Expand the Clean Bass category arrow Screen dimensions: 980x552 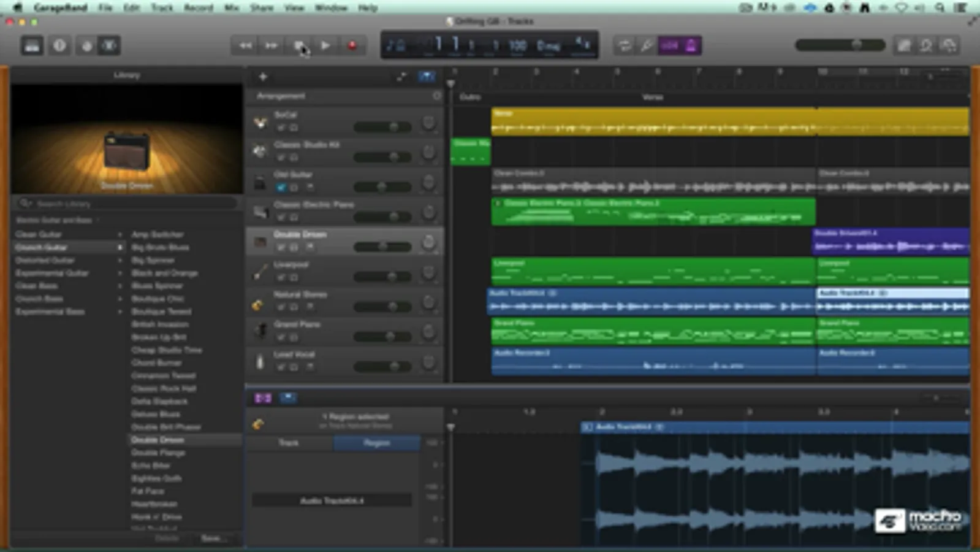(x=120, y=286)
